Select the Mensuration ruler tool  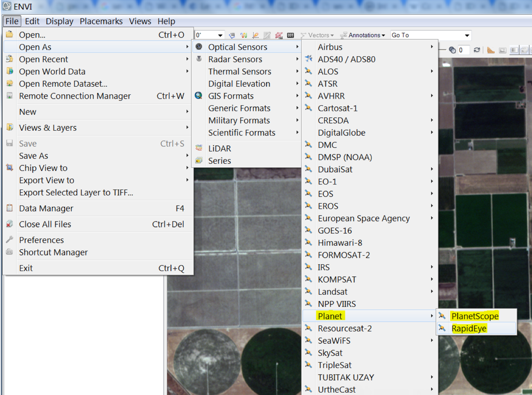[490, 50]
